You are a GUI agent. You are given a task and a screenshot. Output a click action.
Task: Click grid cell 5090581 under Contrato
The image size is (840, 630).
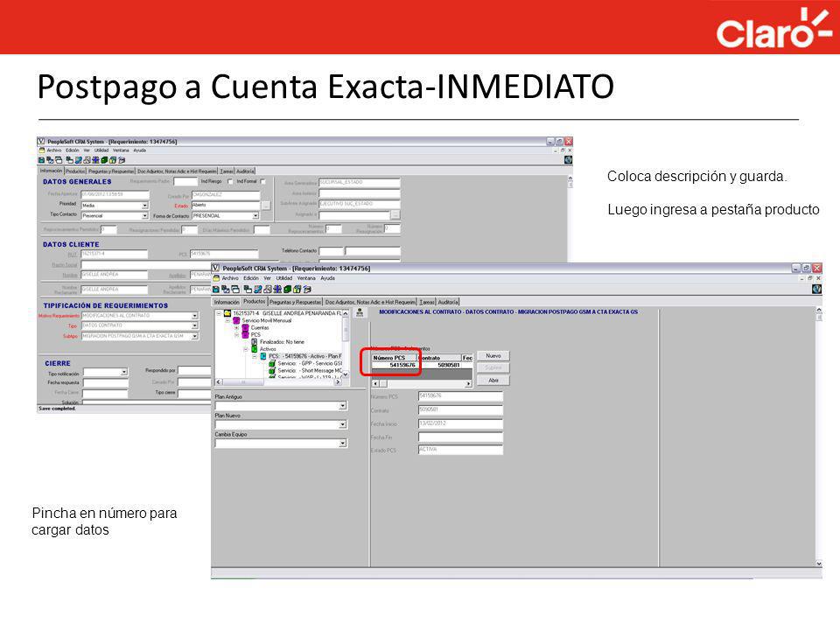click(440, 365)
